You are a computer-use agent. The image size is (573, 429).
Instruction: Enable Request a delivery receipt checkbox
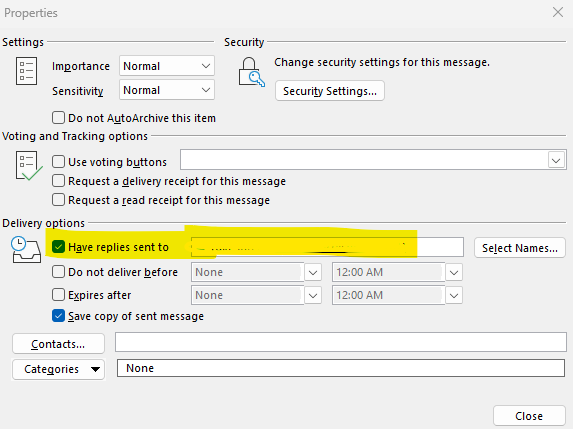[58, 181]
